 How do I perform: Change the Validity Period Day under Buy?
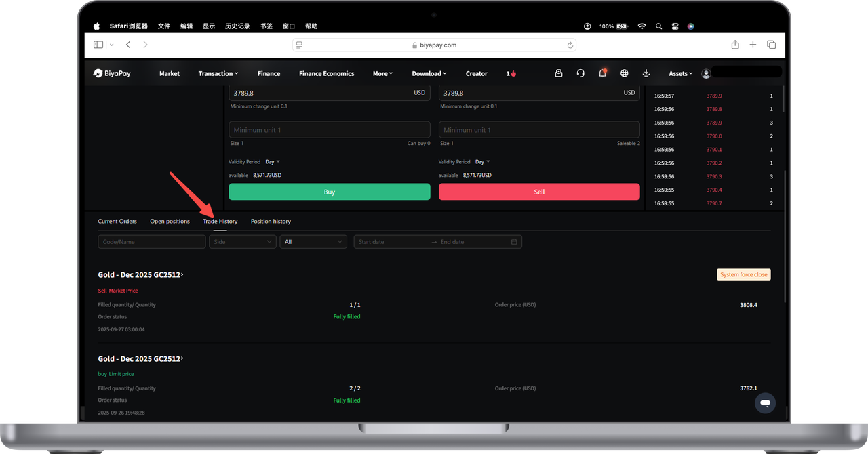[x=273, y=162]
